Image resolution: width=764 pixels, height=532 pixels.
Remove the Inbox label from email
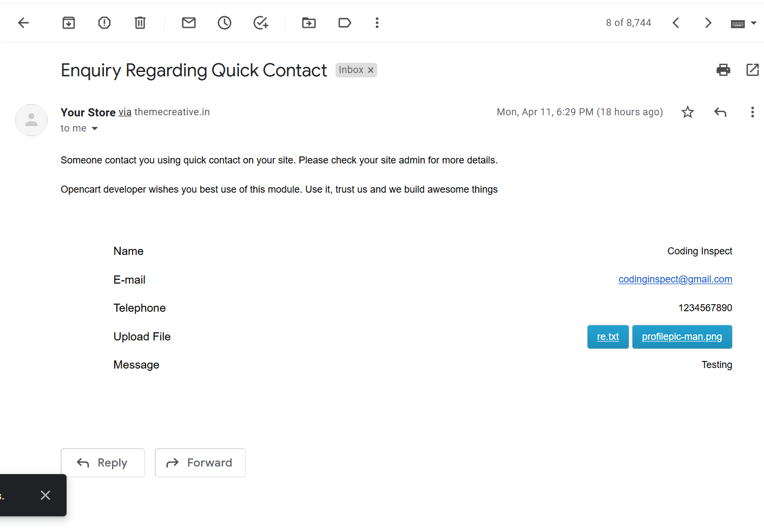[371, 70]
